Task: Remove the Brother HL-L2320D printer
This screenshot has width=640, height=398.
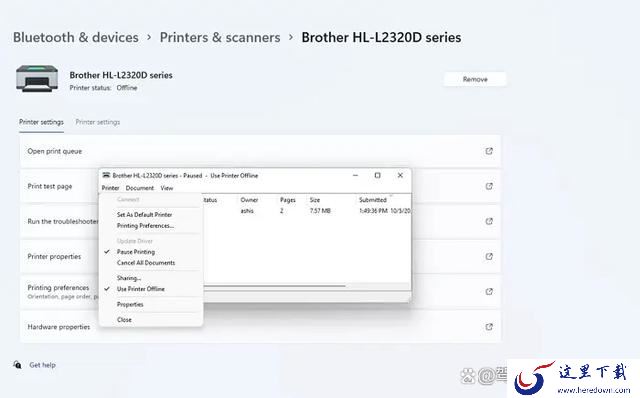Action: pos(475,79)
